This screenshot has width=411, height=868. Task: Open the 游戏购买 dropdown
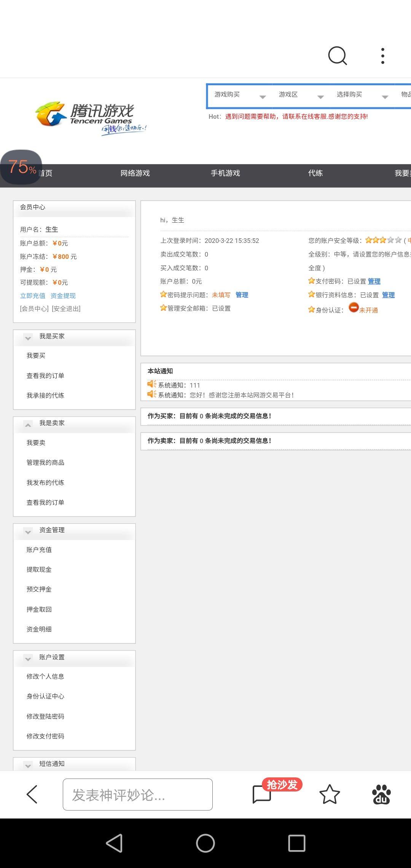[x=240, y=95]
